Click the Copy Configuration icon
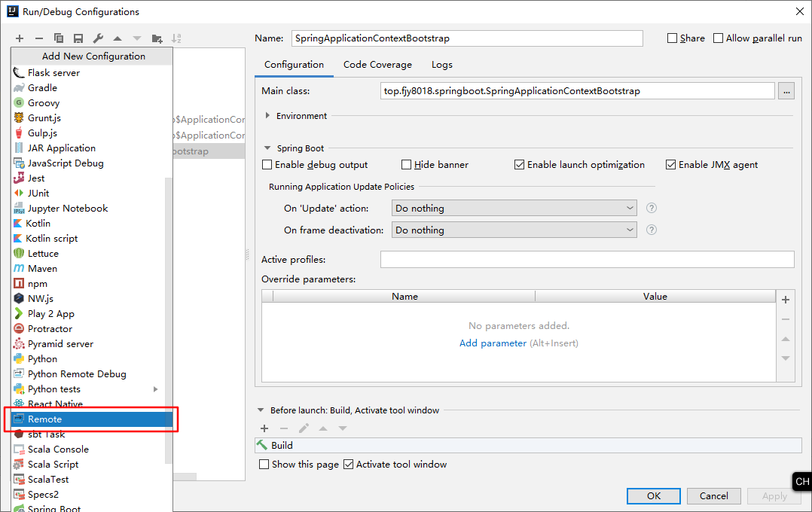 (59, 38)
